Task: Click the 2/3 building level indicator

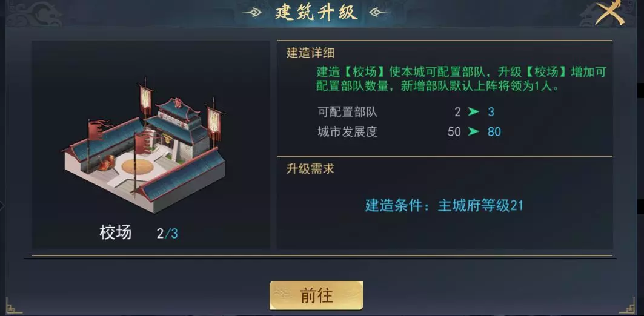Action: (x=167, y=233)
